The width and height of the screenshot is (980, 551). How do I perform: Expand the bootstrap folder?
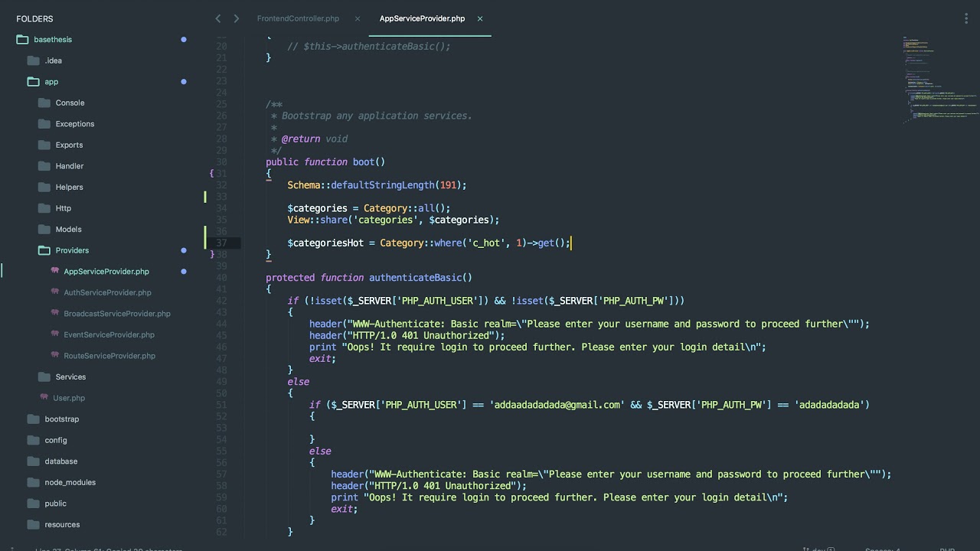[x=62, y=419]
